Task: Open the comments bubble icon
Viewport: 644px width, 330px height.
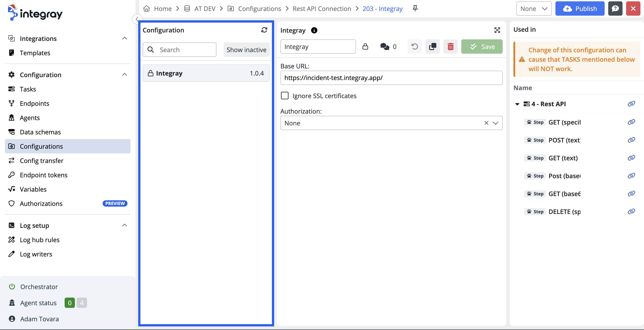Action: 385,47
